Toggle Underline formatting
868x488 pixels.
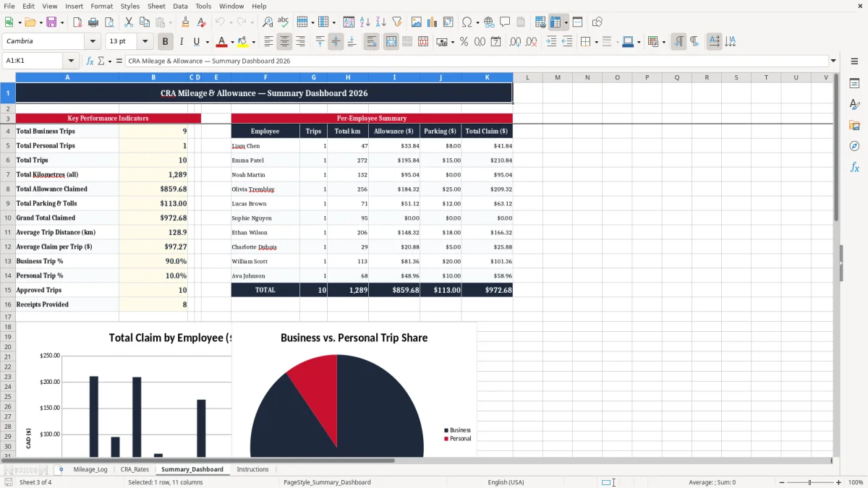click(x=196, y=42)
